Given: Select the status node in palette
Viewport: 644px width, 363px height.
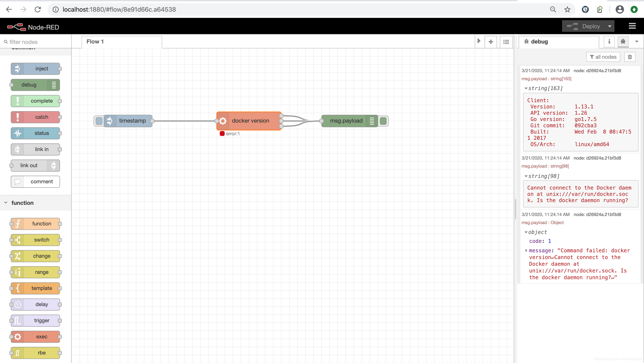Looking at the screenshot, I should click(x=36, y=133).
